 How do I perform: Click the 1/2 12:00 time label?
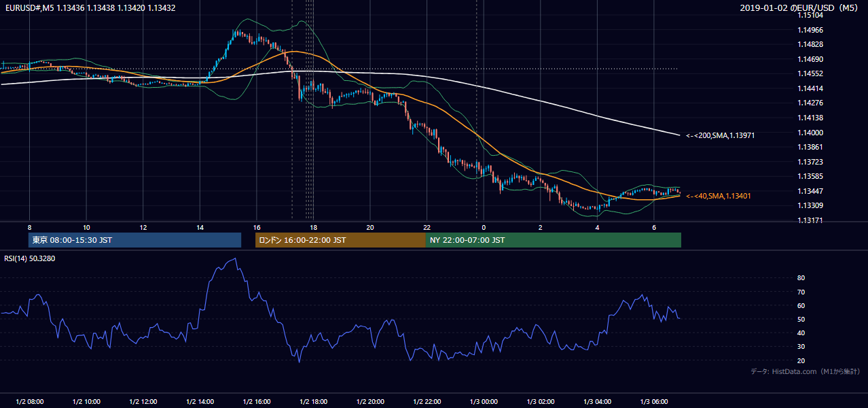(143, 401)
